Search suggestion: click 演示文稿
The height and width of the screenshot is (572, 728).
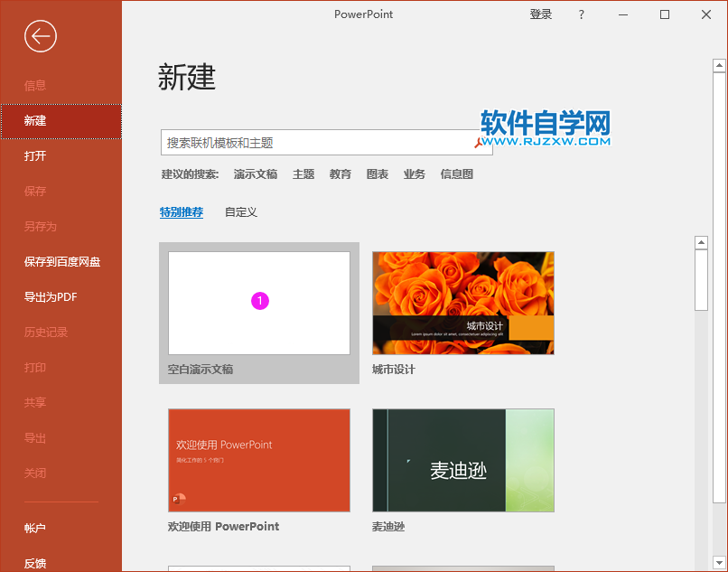[x=256, y=173]
